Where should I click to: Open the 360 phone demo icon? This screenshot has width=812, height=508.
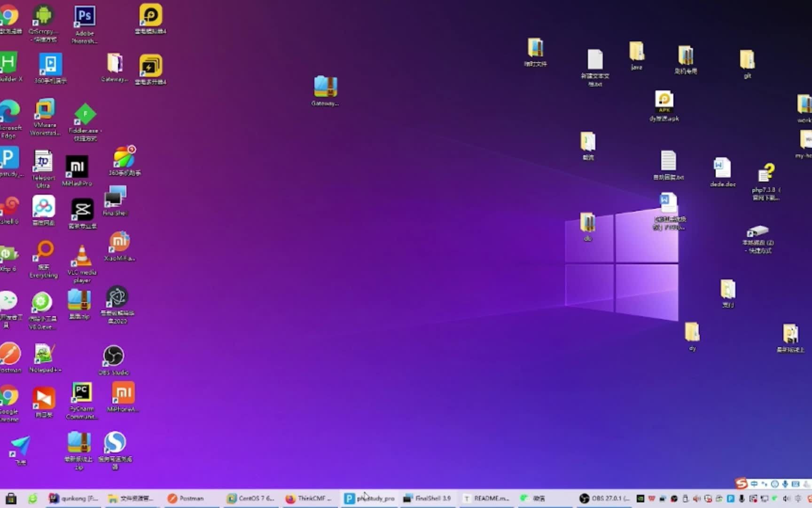[50, 69]
